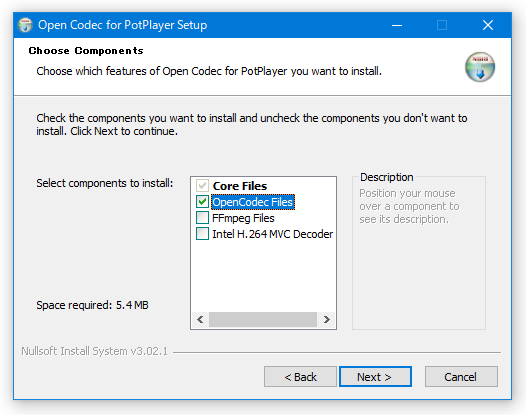Click the component list left scroll arrow
The width and height of the screenshot is (526, 415).
pos(200,319)
